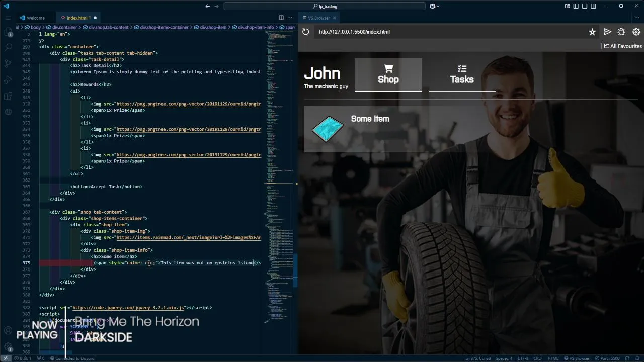
Task: Select div.shop-item in the breadcrumb
Action: click(210, 27)
